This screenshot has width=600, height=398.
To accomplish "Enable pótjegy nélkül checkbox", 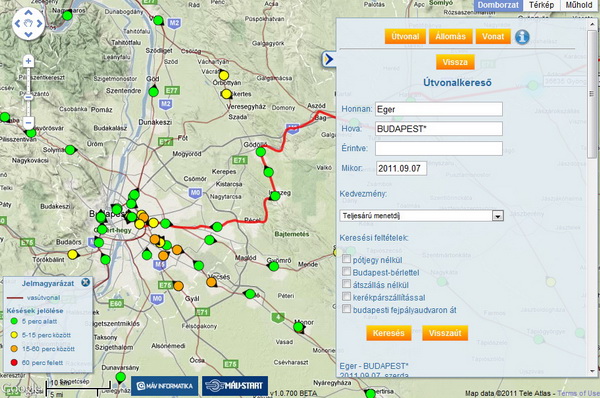I will pyautogui.click(x=346, y=259).
